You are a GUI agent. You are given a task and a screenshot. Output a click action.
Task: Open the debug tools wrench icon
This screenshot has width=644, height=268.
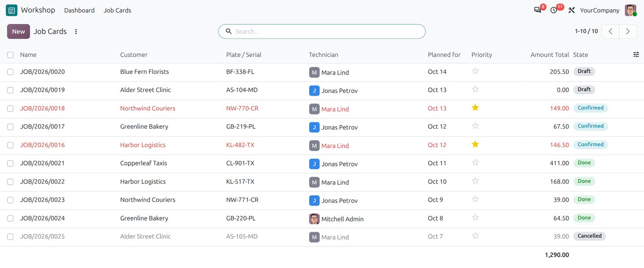(x=572, y=10)
